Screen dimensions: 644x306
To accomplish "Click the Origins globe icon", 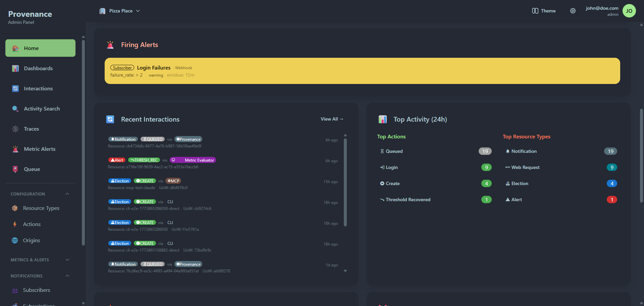I will 15,240.
